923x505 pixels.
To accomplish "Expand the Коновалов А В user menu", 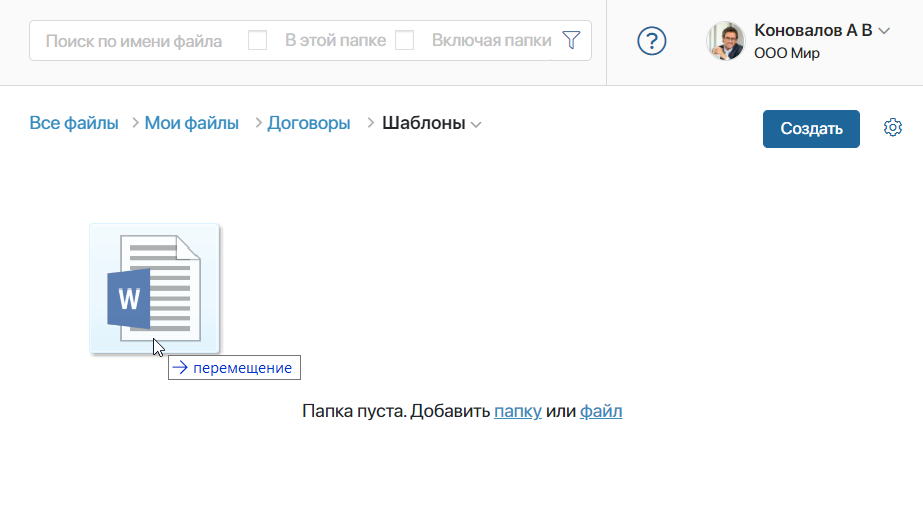I will point(884,31).
